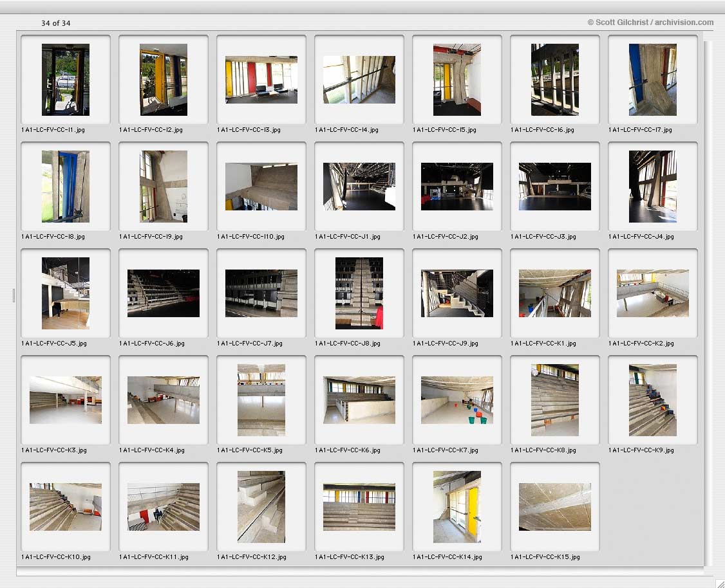725x588 pixels.
Task: Click the left panel splitter handle
Action: (x=14, y=296)
